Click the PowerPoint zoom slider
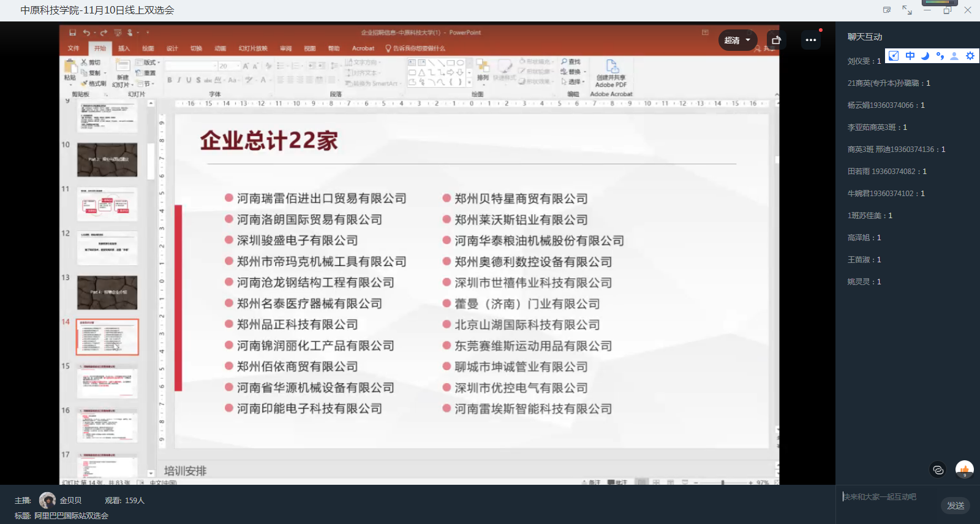Screen dimensions: 980x524 point(723,483)
